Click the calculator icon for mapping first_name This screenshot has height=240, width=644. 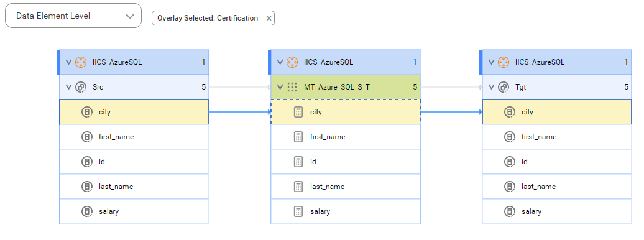pyautogui.click(x=298, y=137)
